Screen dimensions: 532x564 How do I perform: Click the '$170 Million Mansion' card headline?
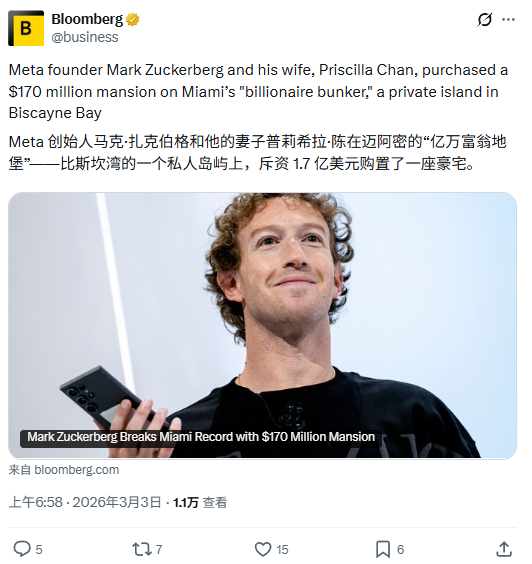pos(201,437)
